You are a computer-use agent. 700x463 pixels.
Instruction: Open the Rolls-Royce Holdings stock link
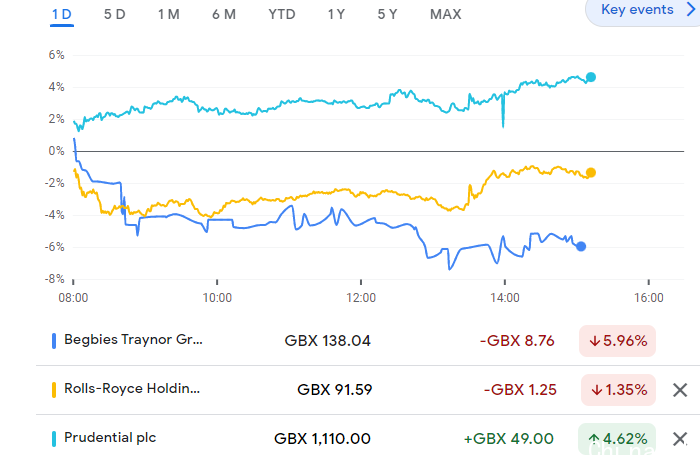pyautogui.click(x=132, y=389)
